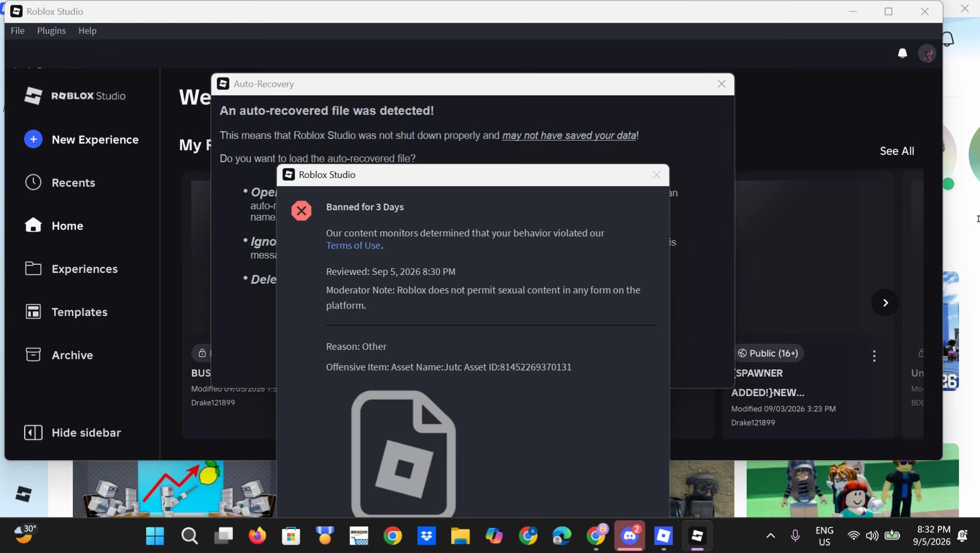This screenshot has height=553, width=980.
Task: Collapse the panel with Hide sidebar
Action: click(x=73, y=432)
